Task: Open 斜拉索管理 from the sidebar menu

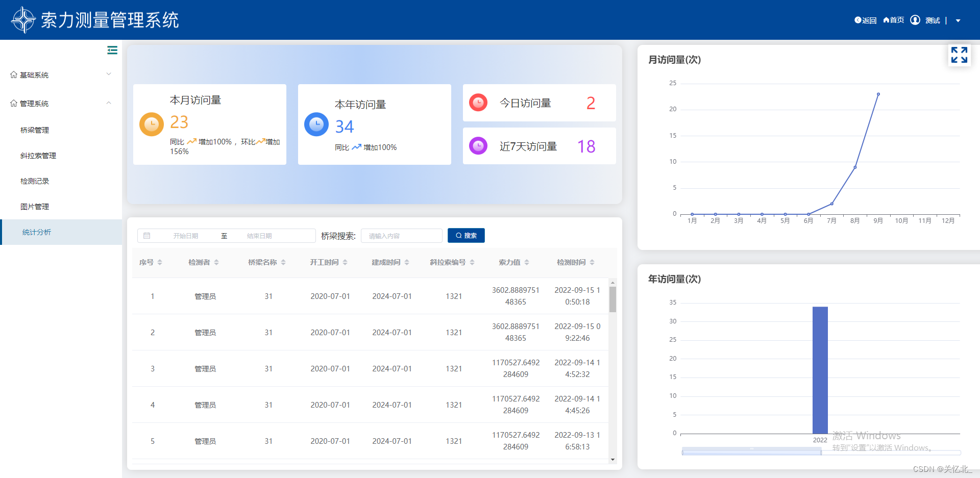Action: pyautogui.click(x=38, y=156)
